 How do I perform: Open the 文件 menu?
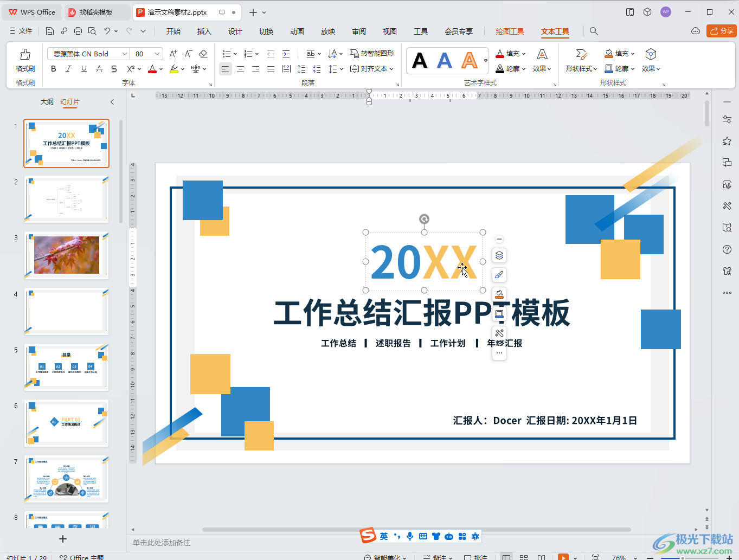pyautogui.click(x=21, y=31)
